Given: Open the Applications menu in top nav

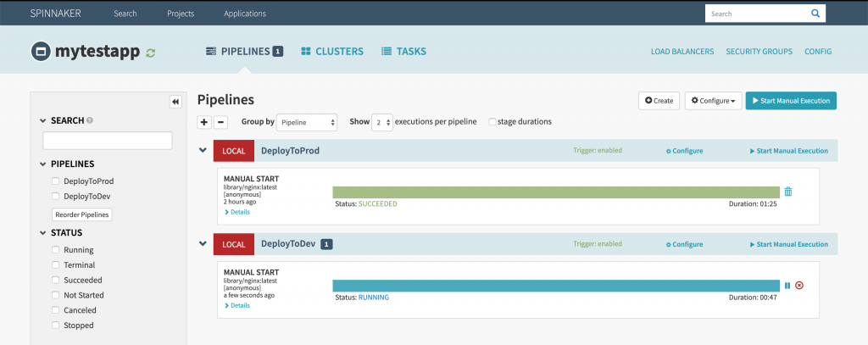Looking at the screenshot, I should coord(244,14).
